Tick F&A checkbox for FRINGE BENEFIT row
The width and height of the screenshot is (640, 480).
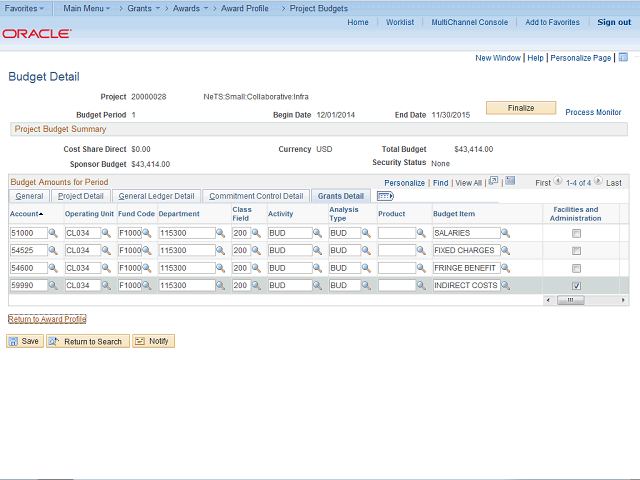(575, 268)
